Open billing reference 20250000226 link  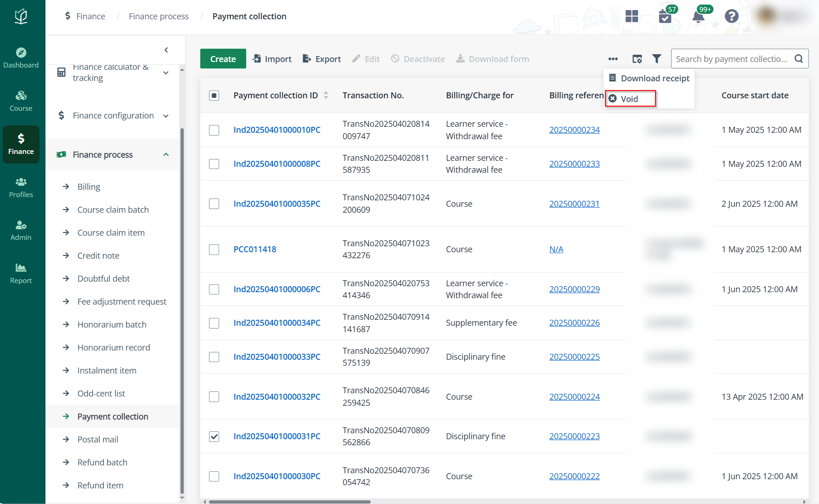tap(575, 323)
